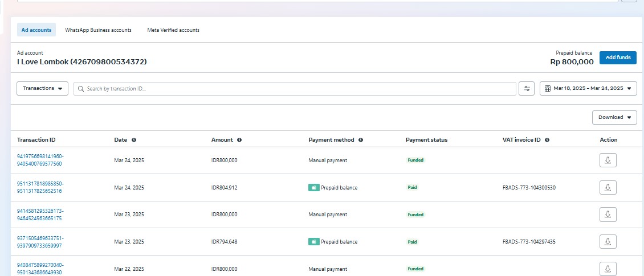The width and height of the screenshot is (644, 276).
Task: Switch to WhatsApp Business accounts tab
Action: click(x=98, y=30)
